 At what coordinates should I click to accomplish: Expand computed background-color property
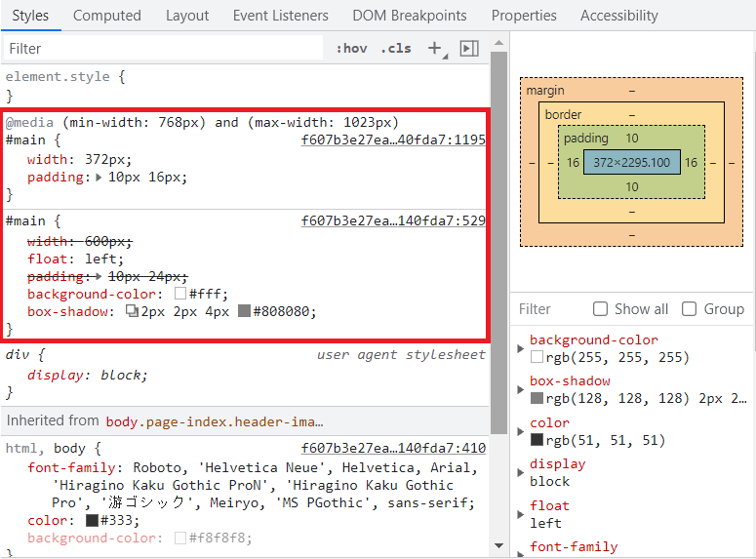pos(520,348)
